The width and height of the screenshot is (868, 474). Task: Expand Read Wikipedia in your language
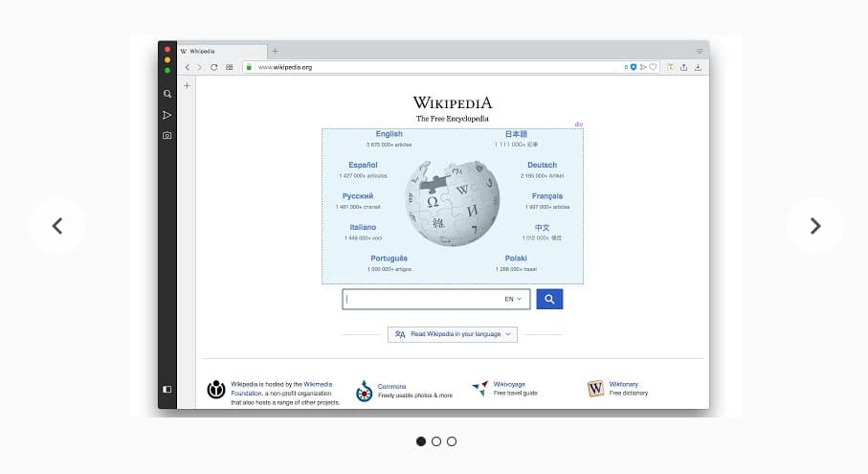453,334
